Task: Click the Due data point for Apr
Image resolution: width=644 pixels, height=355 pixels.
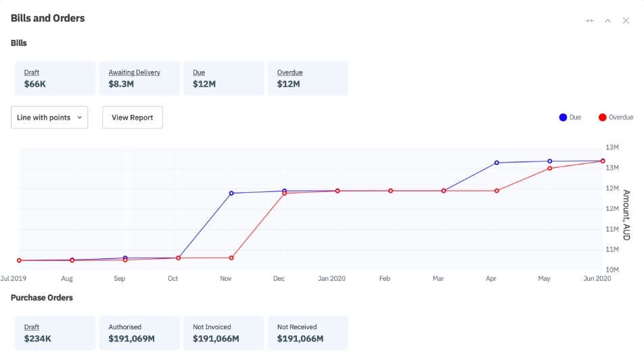Action: (x=497, y=163)
